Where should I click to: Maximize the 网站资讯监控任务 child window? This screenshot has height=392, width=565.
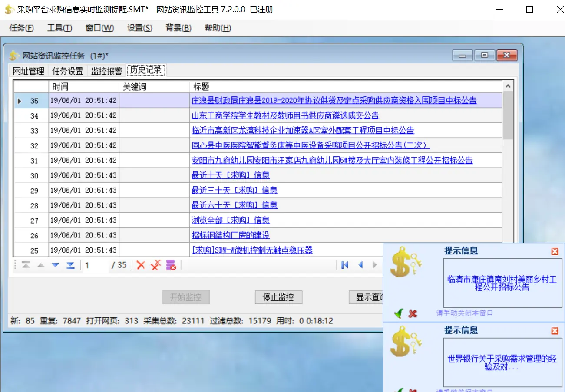(x=485, y=56)
